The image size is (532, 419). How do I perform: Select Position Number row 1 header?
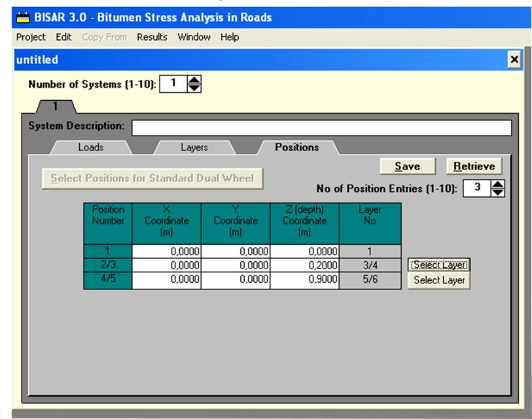tap(108, 251)
